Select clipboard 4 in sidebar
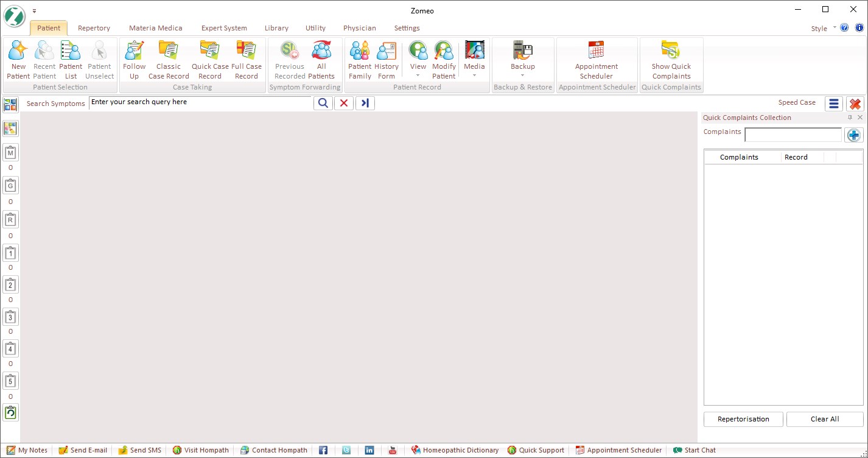 tap(10, 348)
